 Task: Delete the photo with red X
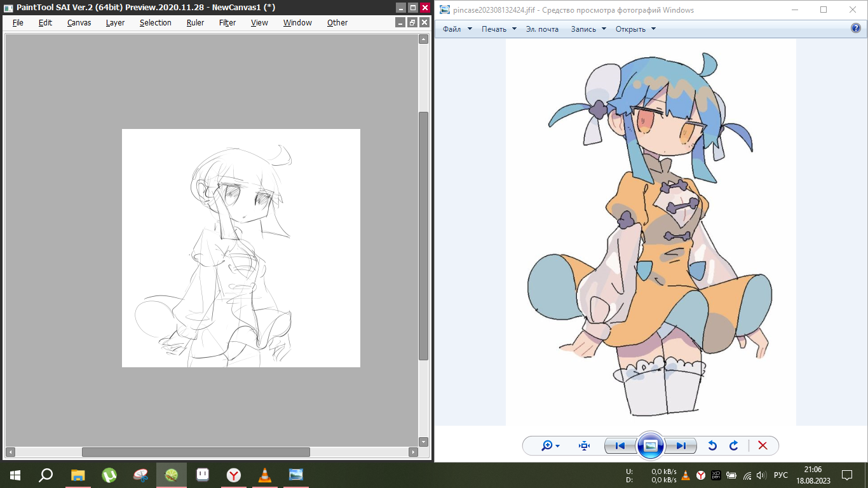(763, 446)
